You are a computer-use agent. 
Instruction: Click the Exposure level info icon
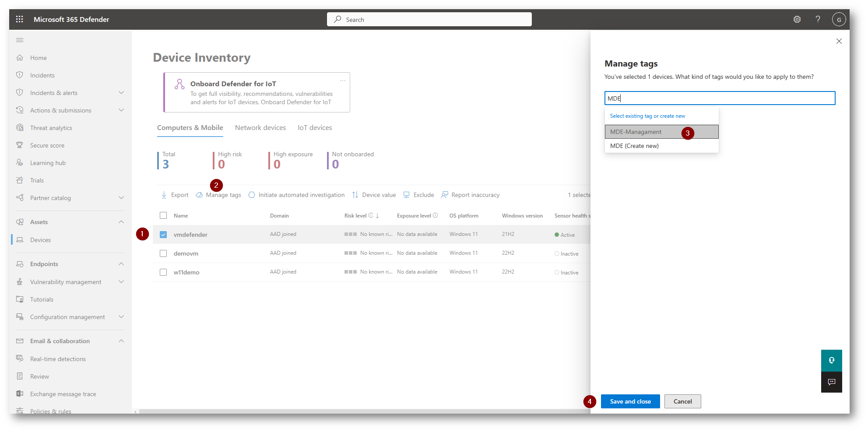click(x=435, y=215)
